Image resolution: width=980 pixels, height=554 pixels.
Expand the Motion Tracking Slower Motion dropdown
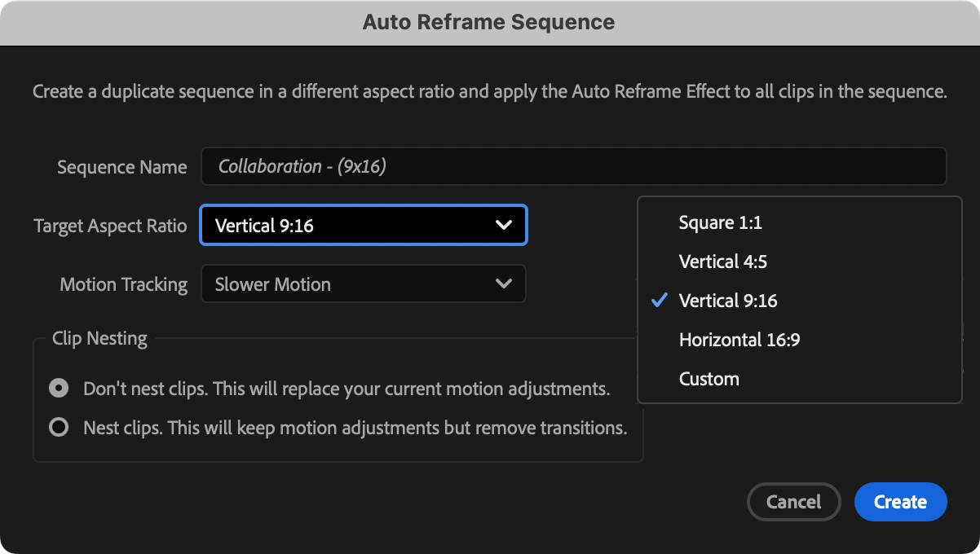[x=363, y=284]
